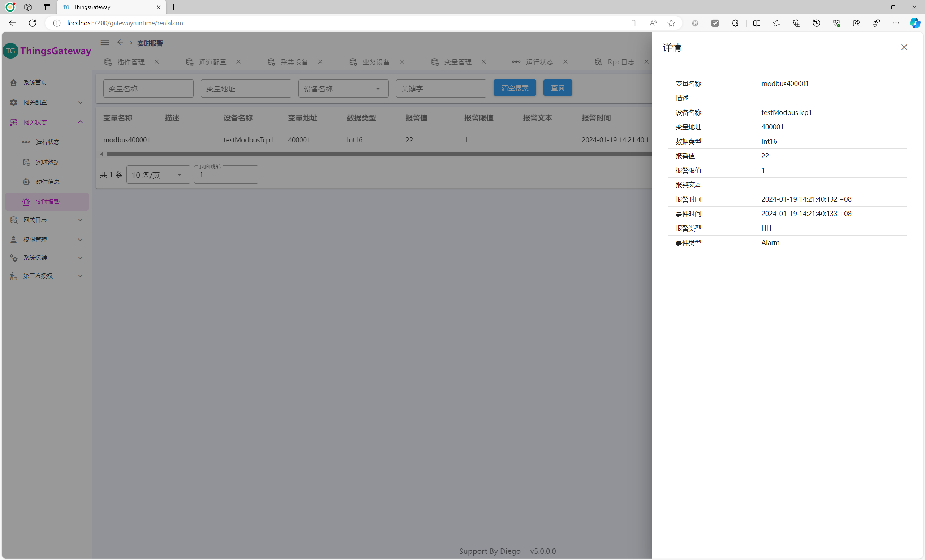This screenshot has height=560, width=925.
Task: Select 硬件信息 in the sidebar
Action: (47, 182)
